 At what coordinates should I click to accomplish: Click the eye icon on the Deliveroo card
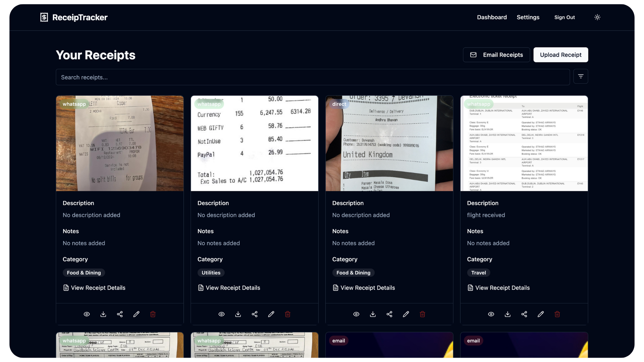pos(356,314)
